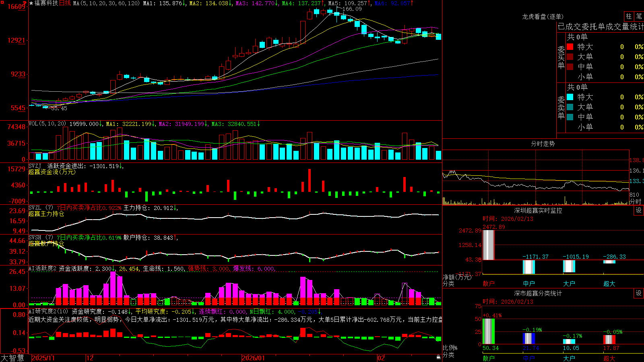Click the cyan 特大 swatch under 委卖单
The height and width of the screenshot is (362, 644).
coord(570,97)
